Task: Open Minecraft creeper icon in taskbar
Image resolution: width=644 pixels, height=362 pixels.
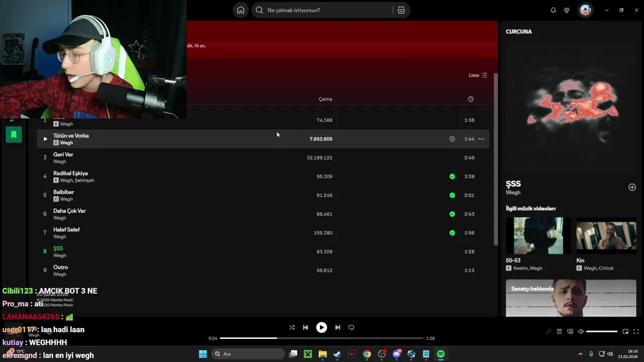Action: click(307, 354)
